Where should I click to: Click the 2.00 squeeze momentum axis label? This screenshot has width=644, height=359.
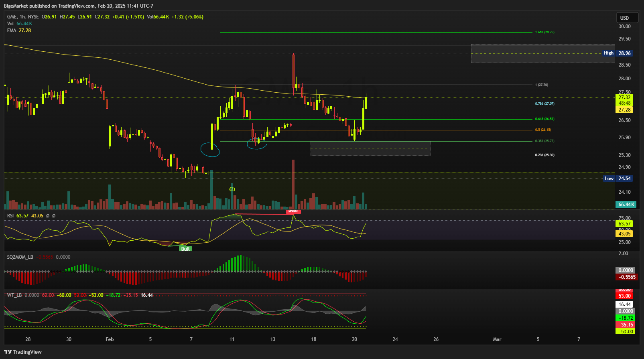pyautogui.click(x=623, y=254)
